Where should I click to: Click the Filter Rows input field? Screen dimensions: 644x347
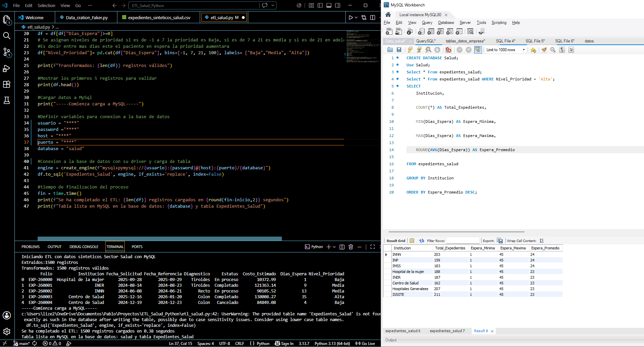click(x=463, y=241)
